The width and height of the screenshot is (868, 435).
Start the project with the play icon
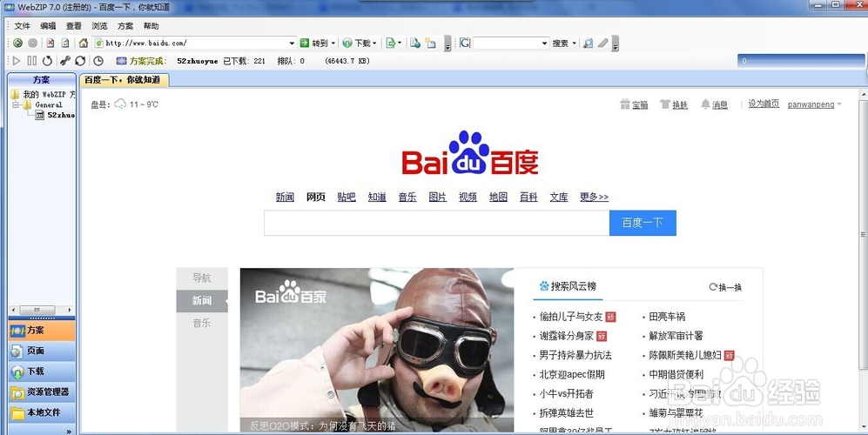pos(17,61)
